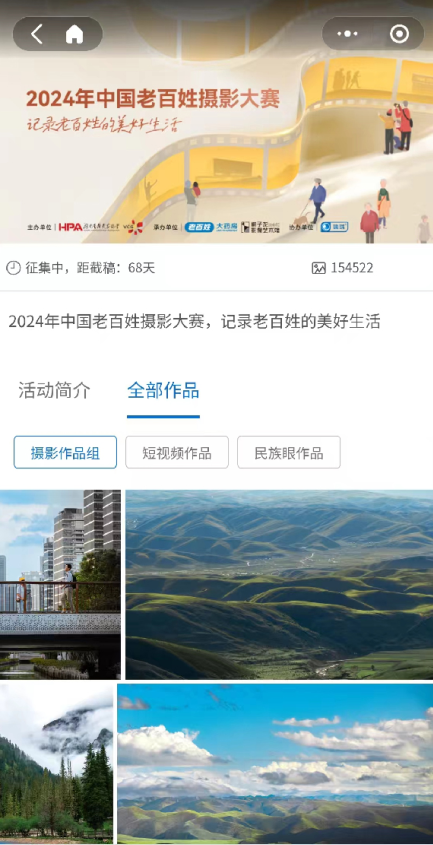Tap the contest description line below the status bar
Viewport: 433px width, 845px height.
pos(195,322)
